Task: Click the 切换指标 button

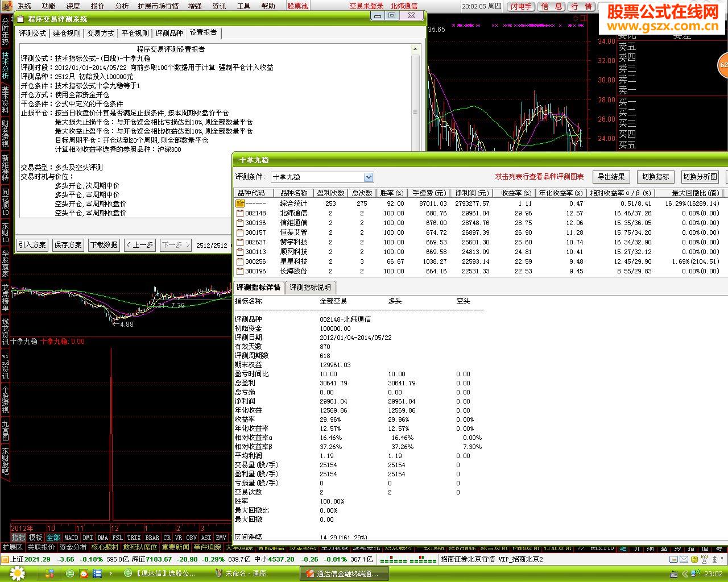Action: pos(656,177)
